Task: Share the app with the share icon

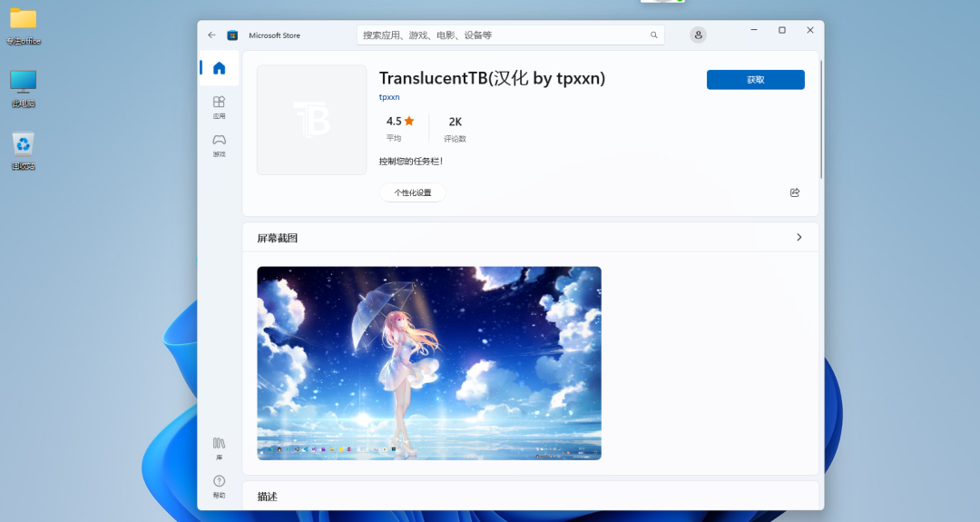Action: 794,192
